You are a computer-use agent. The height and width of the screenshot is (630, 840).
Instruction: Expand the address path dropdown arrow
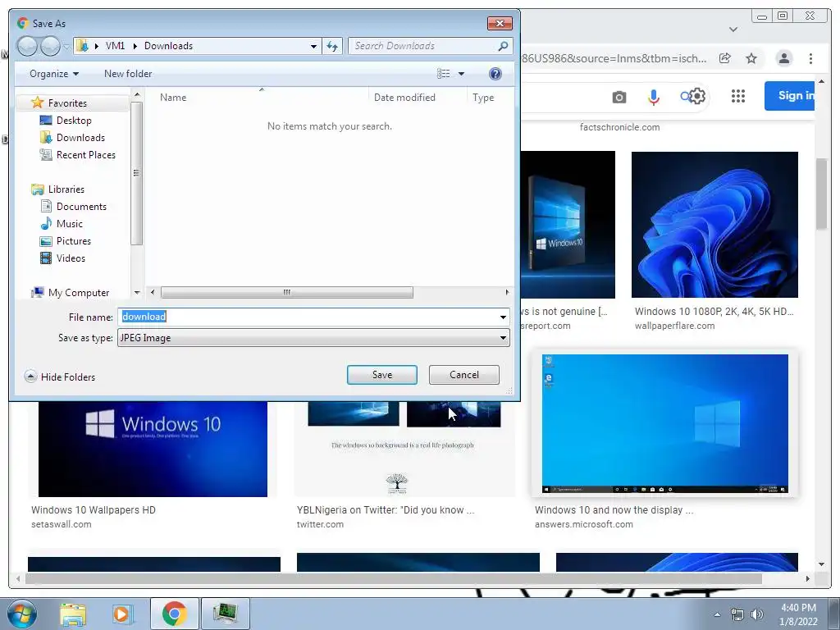click(313, 46)
